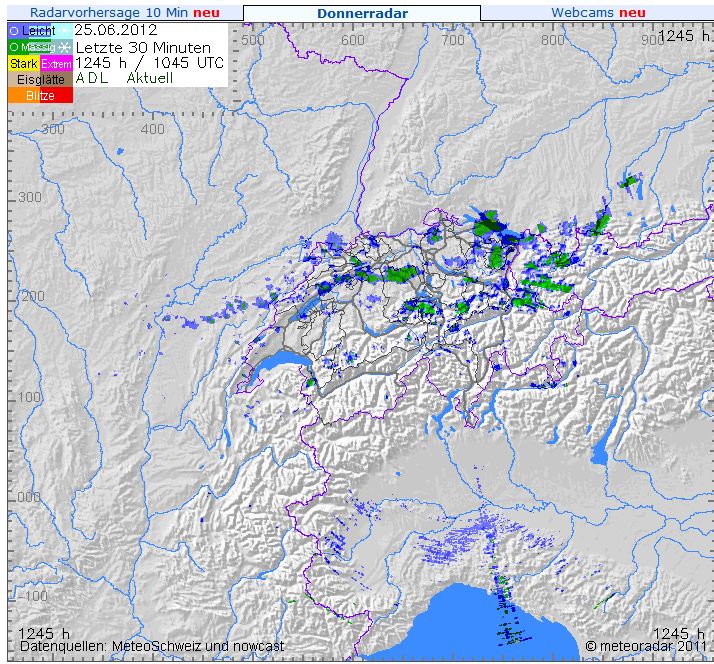
Task: Click the magenta Extrem legend swatch
Action: [x=56, y=63]
